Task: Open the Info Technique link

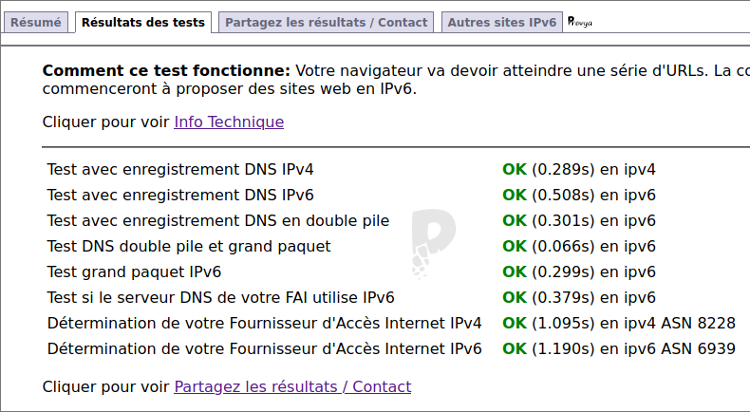Action: pyautogui.click(x=229, y=122)
